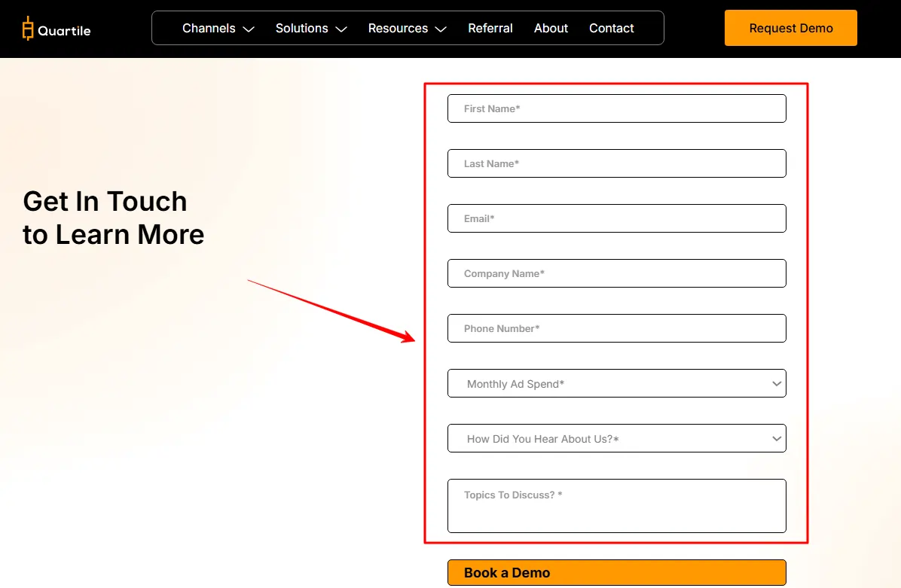Click the Quartile logo icon
This screenshot has height=588, width=901.
(28, 29)
